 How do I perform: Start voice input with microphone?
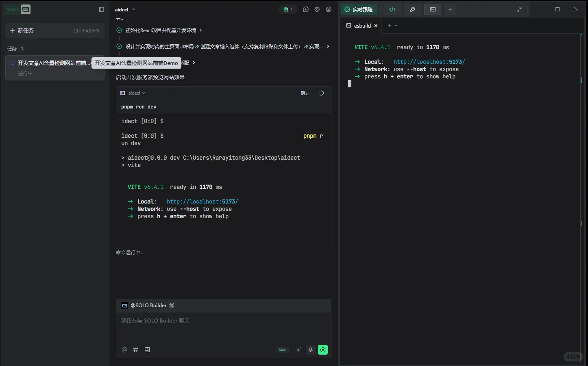(x=311, y=350)
